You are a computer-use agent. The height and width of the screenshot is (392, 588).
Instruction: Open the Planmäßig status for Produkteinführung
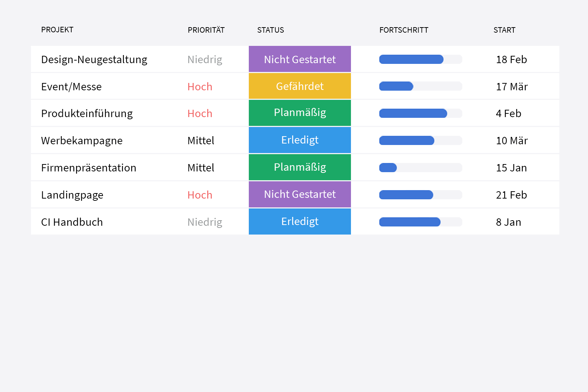tap(300, 113)
